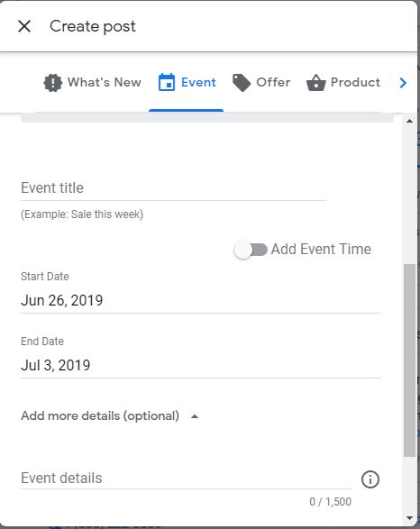Click the What's New badge icon
420x529 pixels.
pyautogui.click(x=53, y=83)
